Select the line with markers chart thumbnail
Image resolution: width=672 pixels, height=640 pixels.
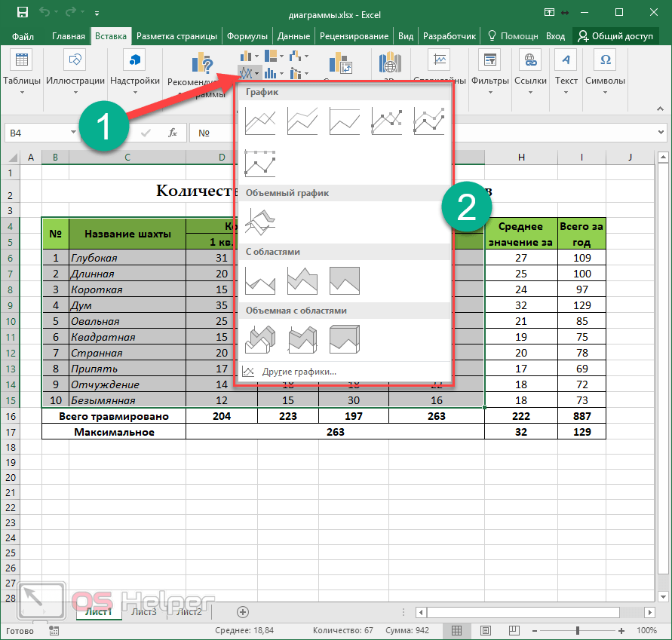point(387,121)
